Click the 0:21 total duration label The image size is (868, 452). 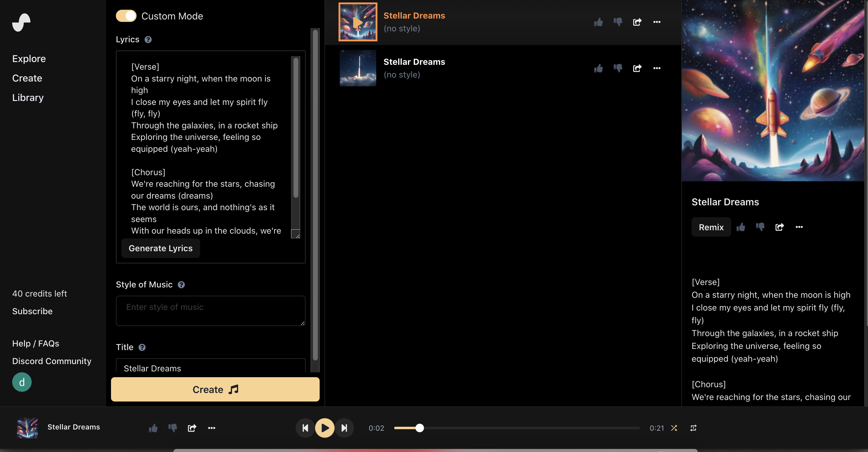click(657, 428)
